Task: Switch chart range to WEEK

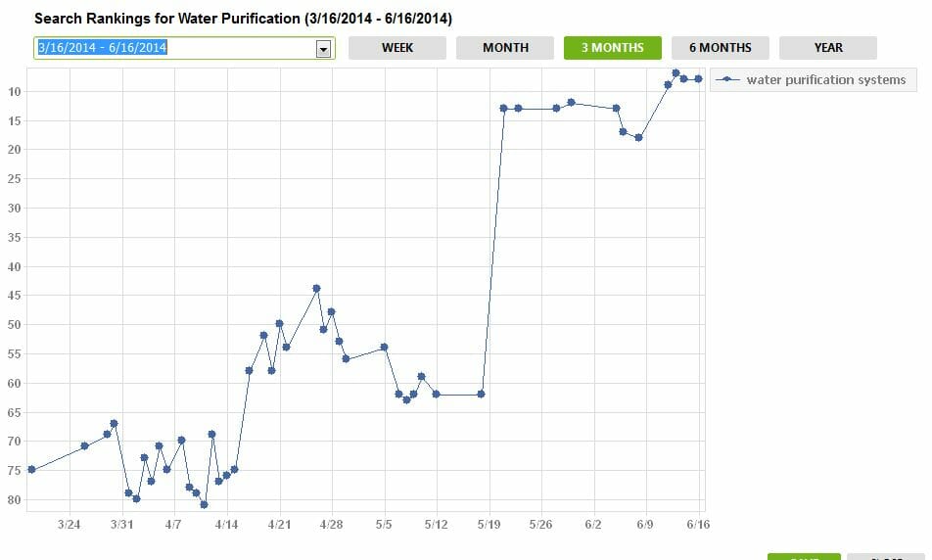Action: tap(397, 48)
